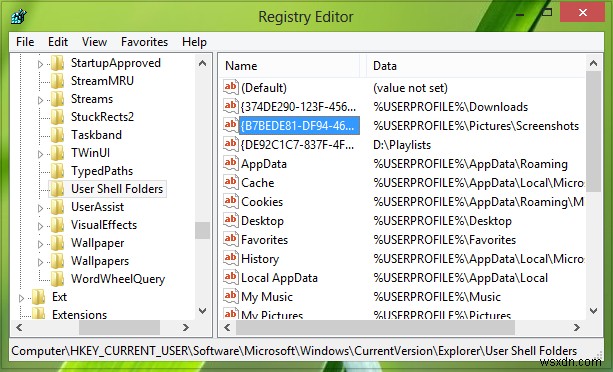613x372 pixels.
Task: Expand the Streams key
Action: coord(40,100)
